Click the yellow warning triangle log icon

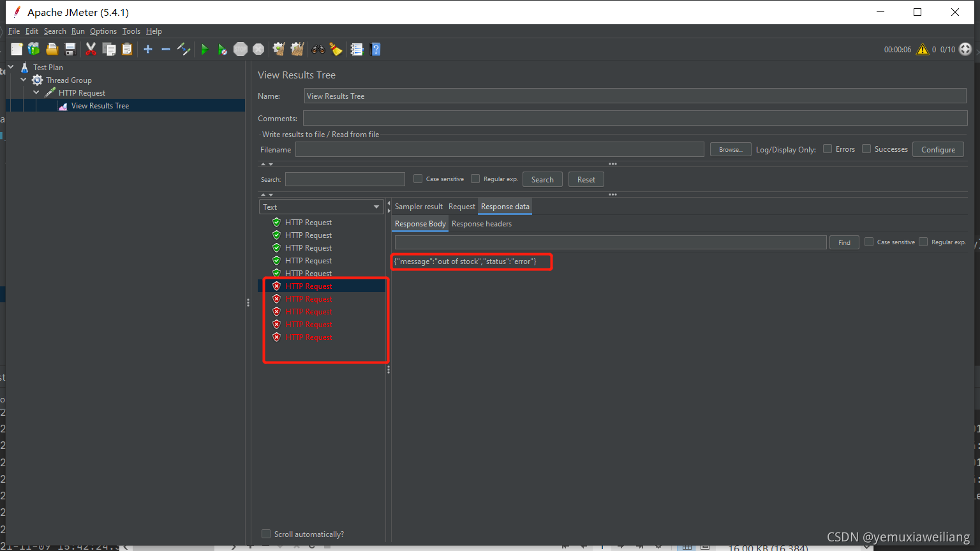coord(923,49)
